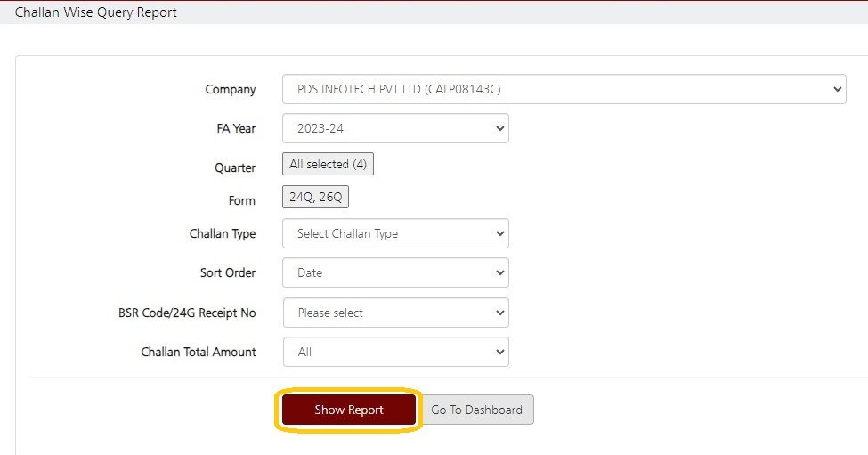Click the Quarter label text
The width and height of the screenshot is (868, 455).
235,167
